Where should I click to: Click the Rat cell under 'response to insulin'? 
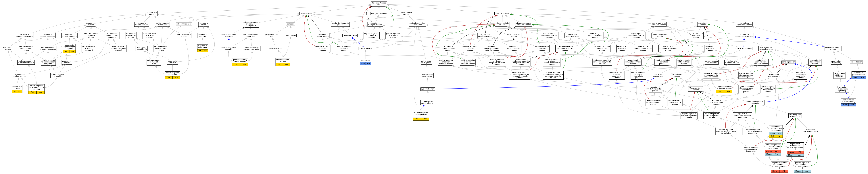(x=14, y=91)
